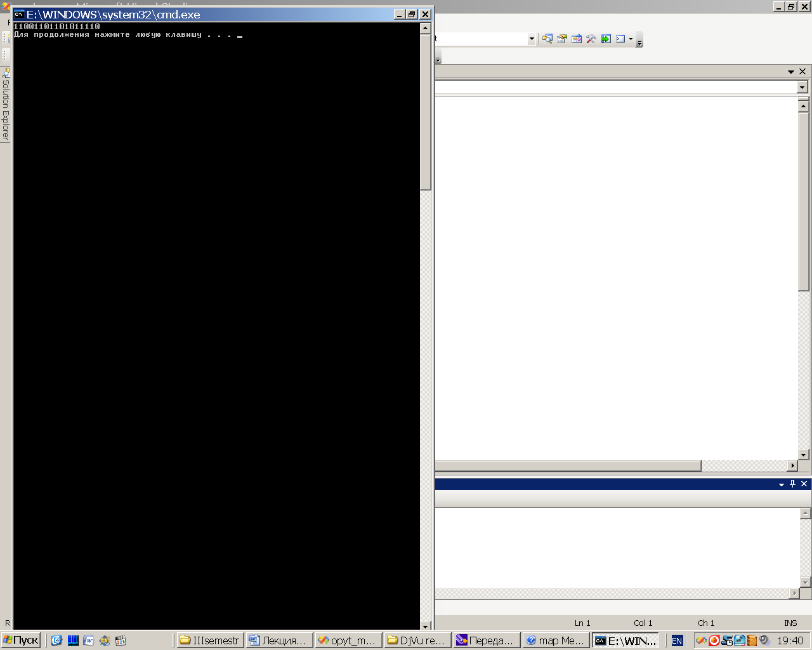Click the Col 1 status bar entry
The width and height of the screenshot is (812, 650).
pyautogui.click(x=643, y=623)
